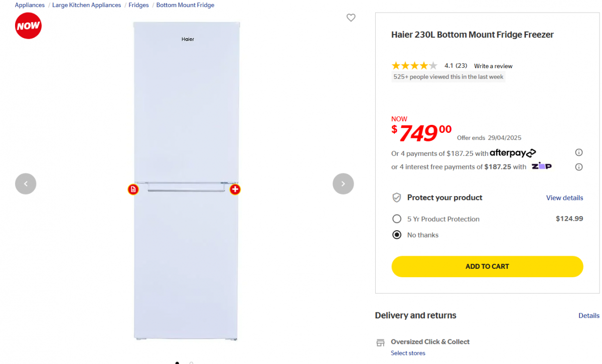Click Write a review link

(x=493, y=66)
